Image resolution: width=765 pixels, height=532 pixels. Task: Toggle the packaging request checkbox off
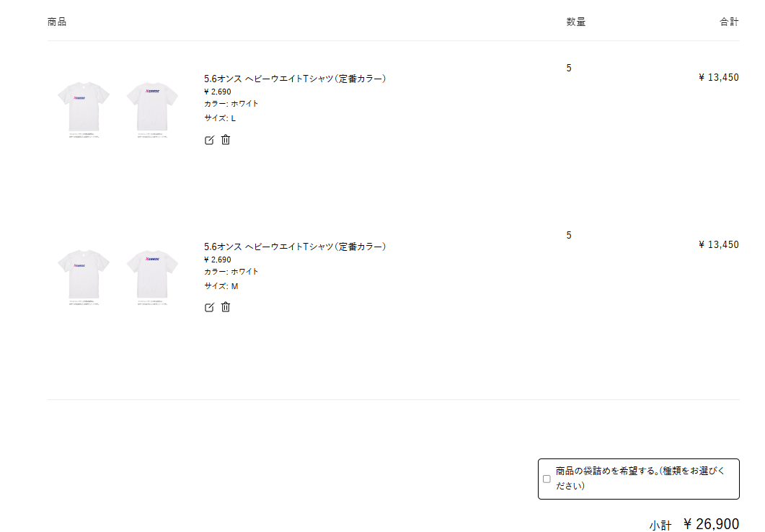point(546,479)
